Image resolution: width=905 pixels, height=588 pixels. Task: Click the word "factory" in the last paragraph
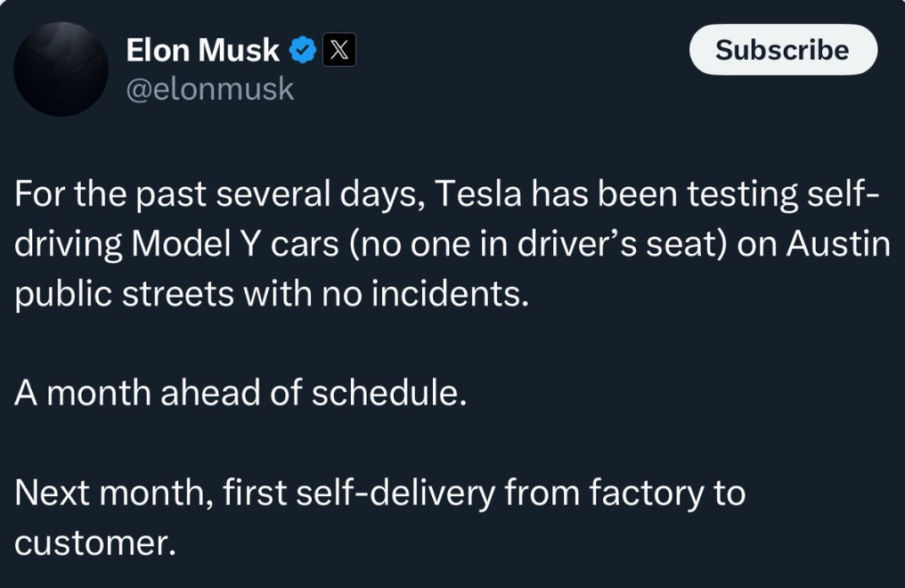[x=647, y=494]
